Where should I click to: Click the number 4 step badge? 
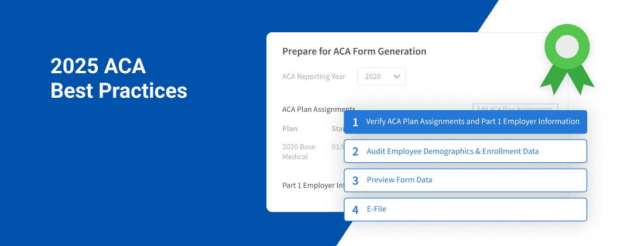point(355,209)
